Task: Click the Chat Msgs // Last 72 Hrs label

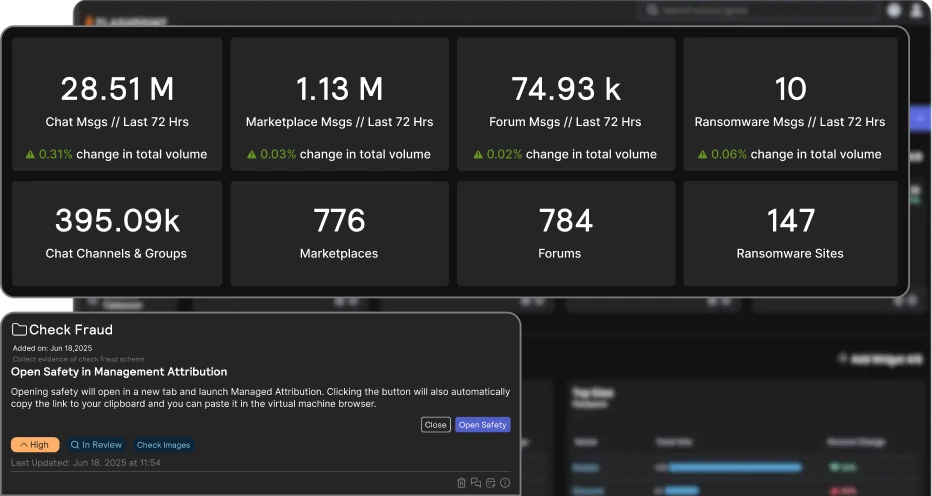Action: pos(117,122)
